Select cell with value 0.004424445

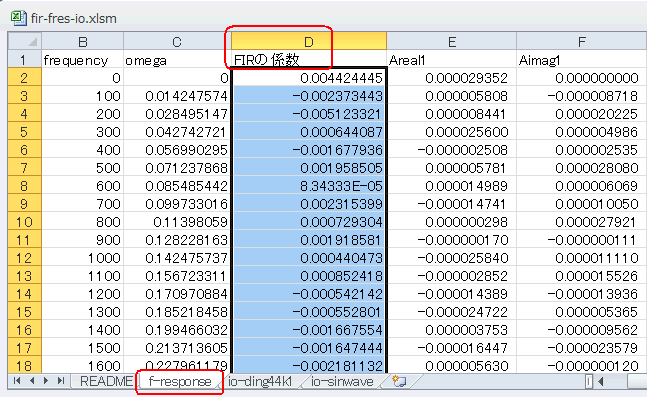click(x=309, y=78)
